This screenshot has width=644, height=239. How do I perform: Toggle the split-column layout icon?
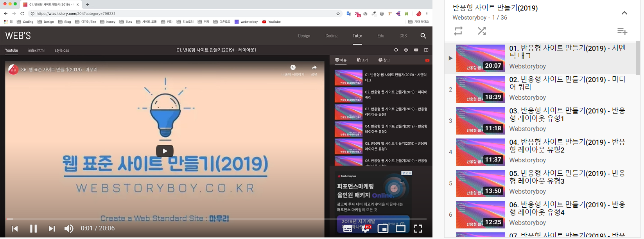pos(426,50)
